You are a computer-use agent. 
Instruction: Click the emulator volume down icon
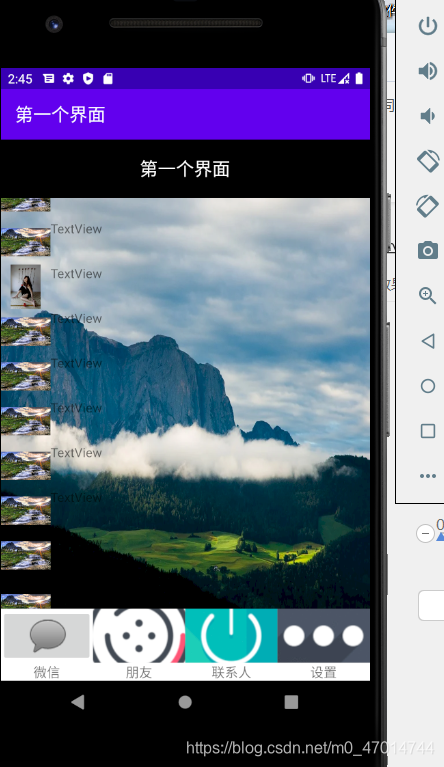coord(427,116)
